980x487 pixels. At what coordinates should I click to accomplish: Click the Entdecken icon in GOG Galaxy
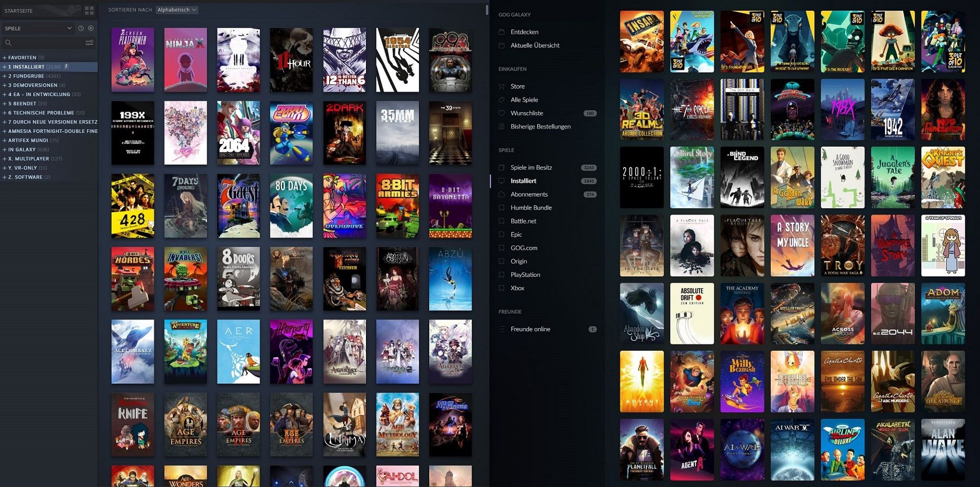click(501, 32)
